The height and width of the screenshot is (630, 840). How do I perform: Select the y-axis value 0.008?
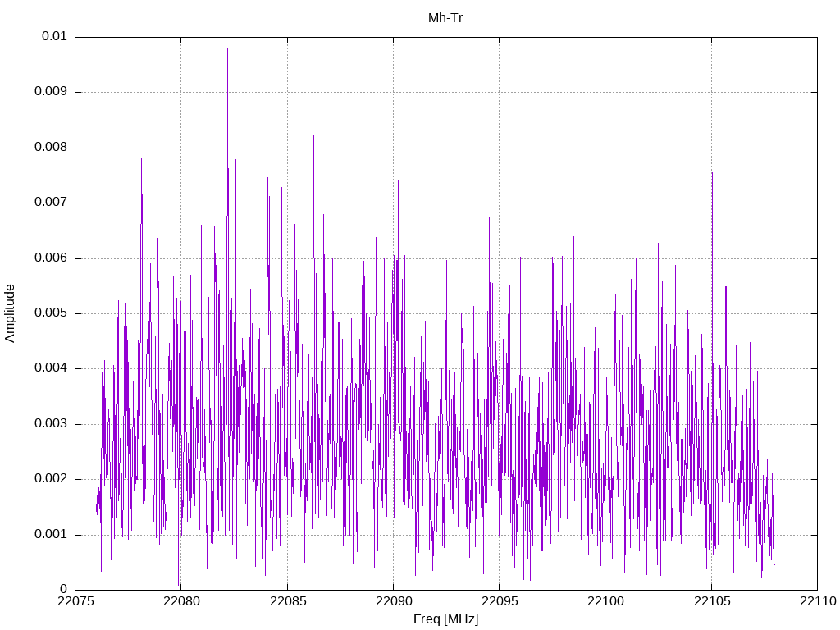[51, 148]
